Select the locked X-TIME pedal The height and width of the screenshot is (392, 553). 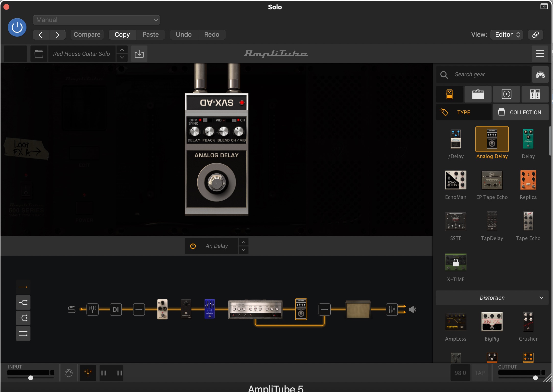[456, 262]
